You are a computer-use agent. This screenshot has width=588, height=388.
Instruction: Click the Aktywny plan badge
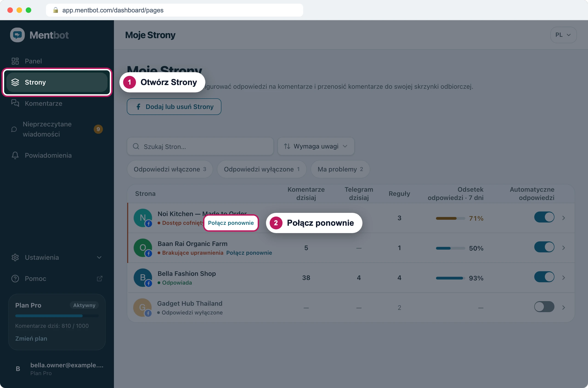point(84,305)
